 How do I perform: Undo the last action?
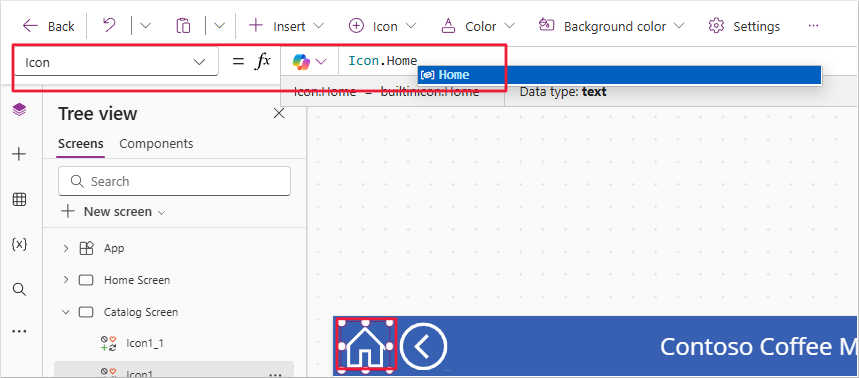click(x=110, y=25)
